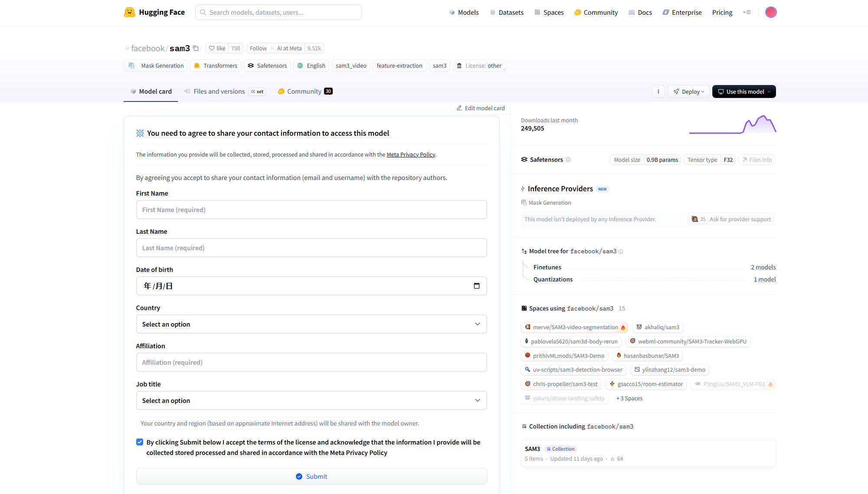Click Model tree info icon
868x494 pixels.
coord(621,252)
